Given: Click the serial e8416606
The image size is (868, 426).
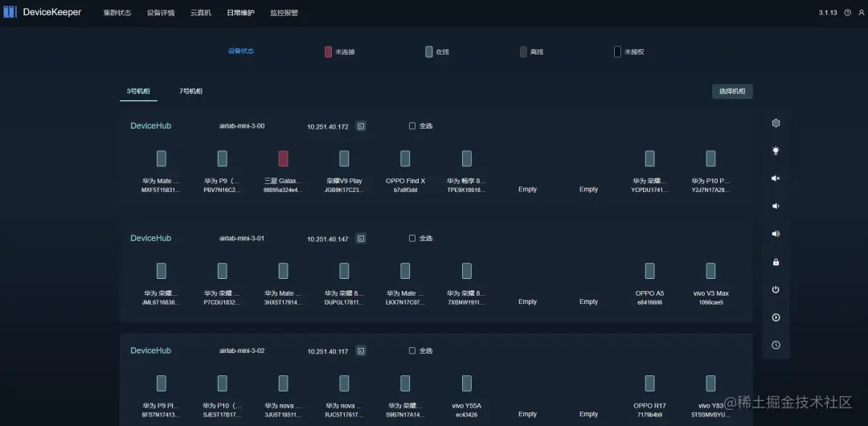Looking at the screenshot, I should (x=650, y=302).
